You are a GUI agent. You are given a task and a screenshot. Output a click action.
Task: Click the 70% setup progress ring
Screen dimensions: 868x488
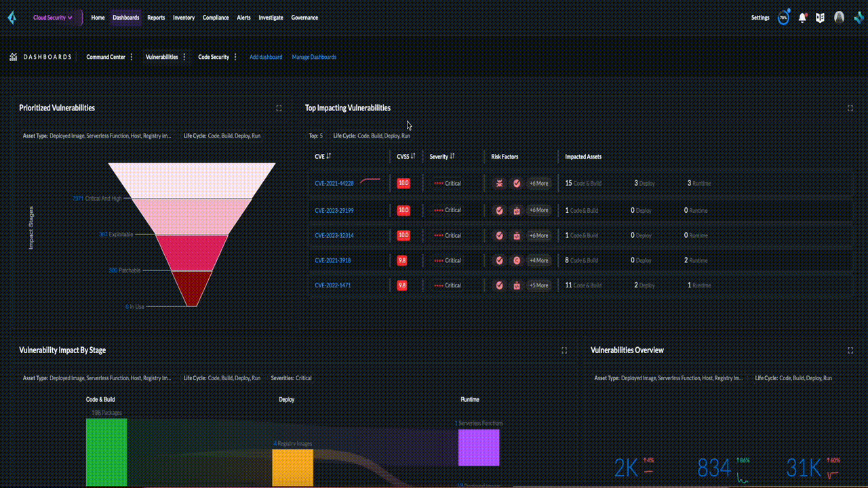pyautogui.click(x=784, y=18)
